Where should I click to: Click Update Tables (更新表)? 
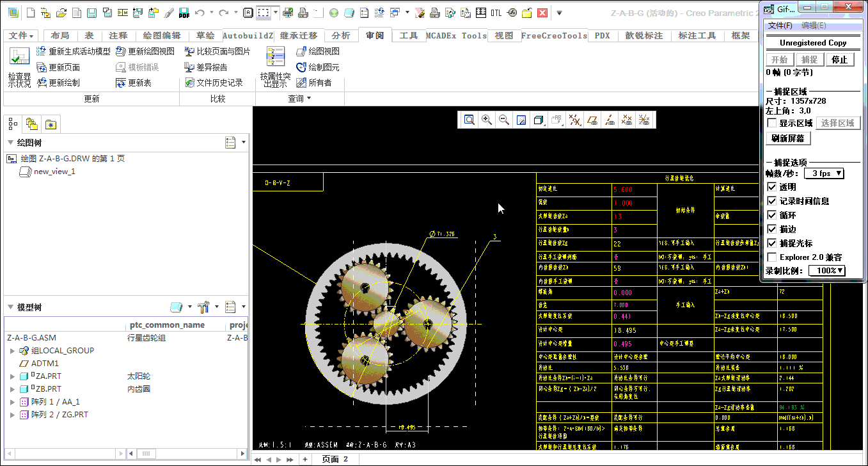point(134,83)
